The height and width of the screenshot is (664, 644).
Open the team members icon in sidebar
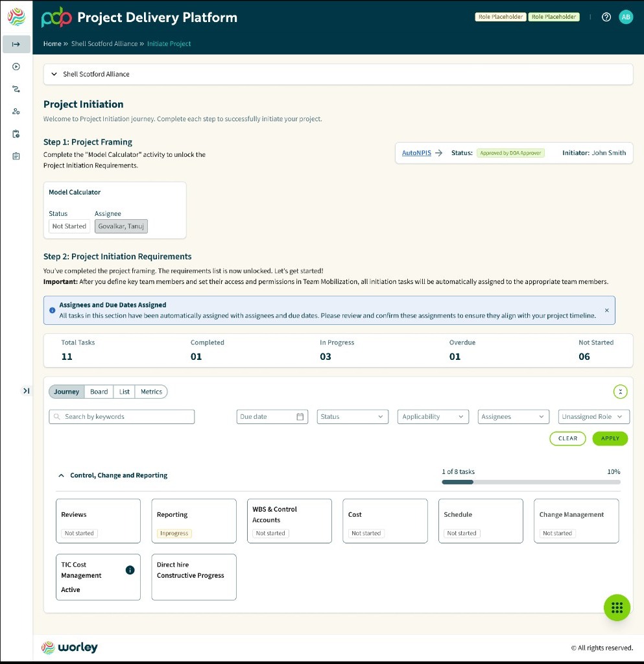click(16, 112)
